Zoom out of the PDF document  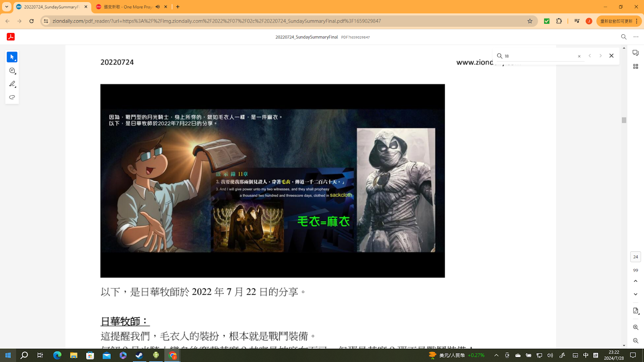click(636, 341)
